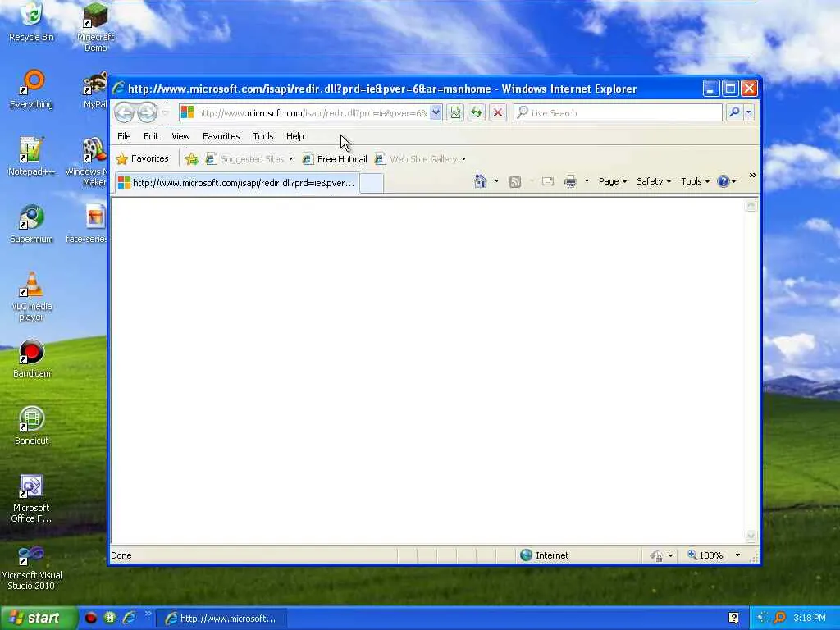The image size is (840, 630).
Task: Select the Supermium desktop icon
Action: (32, 224)
